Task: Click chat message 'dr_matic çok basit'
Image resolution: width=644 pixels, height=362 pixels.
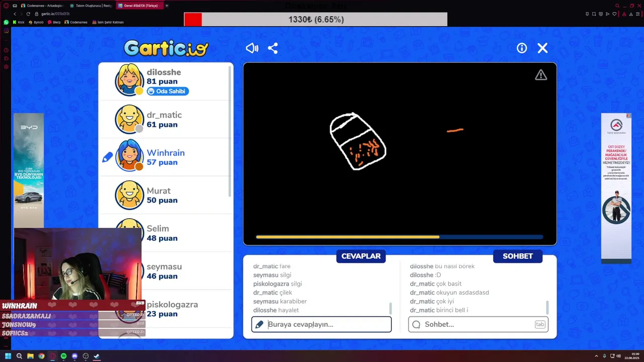Action: (436, 284)
